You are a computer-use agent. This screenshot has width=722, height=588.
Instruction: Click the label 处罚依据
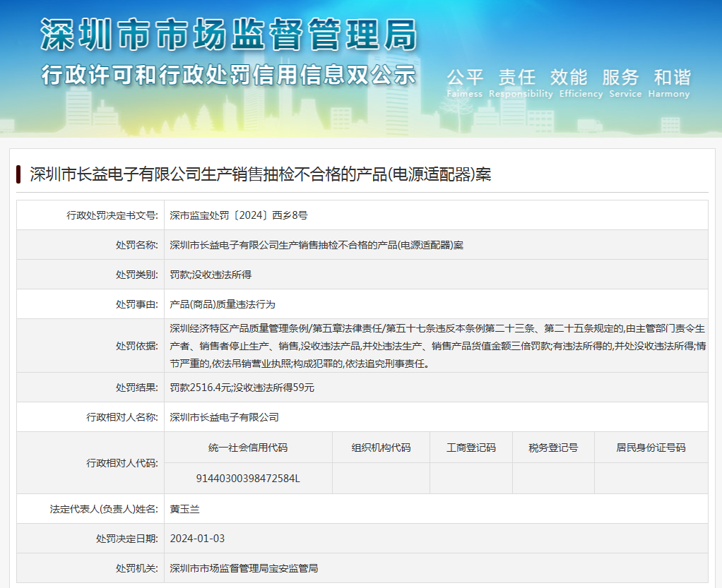pyautogui.click(x=137, y=346)
